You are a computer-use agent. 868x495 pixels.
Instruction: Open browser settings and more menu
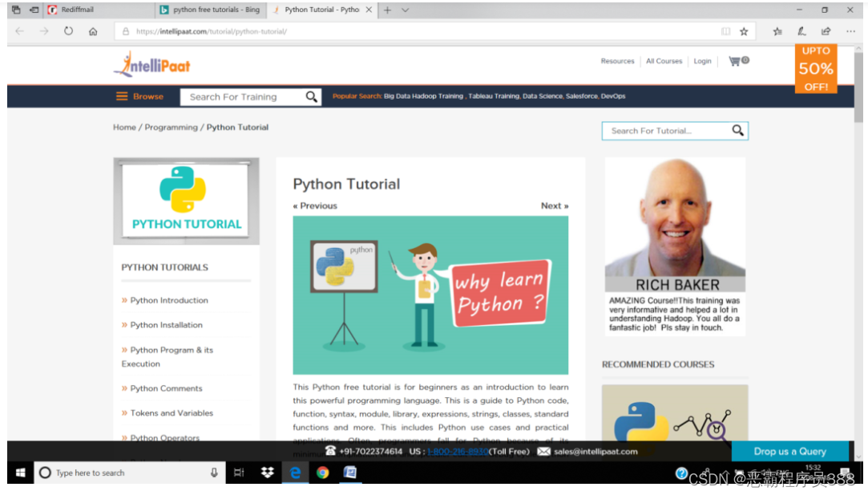(x=851, y=31)
